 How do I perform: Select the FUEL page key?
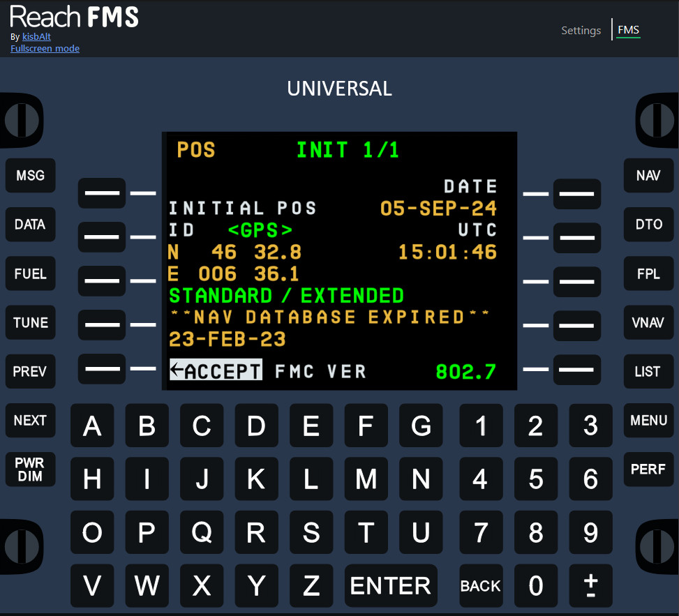point(30,273)
